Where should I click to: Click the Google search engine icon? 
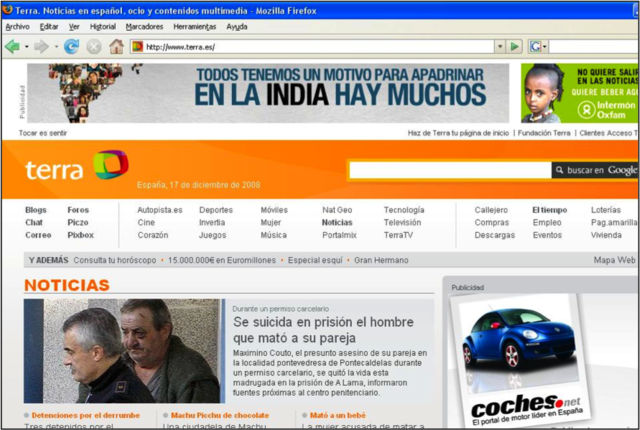[535, 47]
